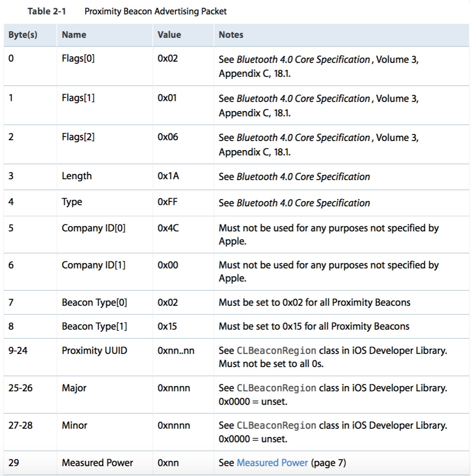Select the 0x06 value for Flags[2]
The height and width of the screenshot is (476, 471).
(x=168, y=137)
